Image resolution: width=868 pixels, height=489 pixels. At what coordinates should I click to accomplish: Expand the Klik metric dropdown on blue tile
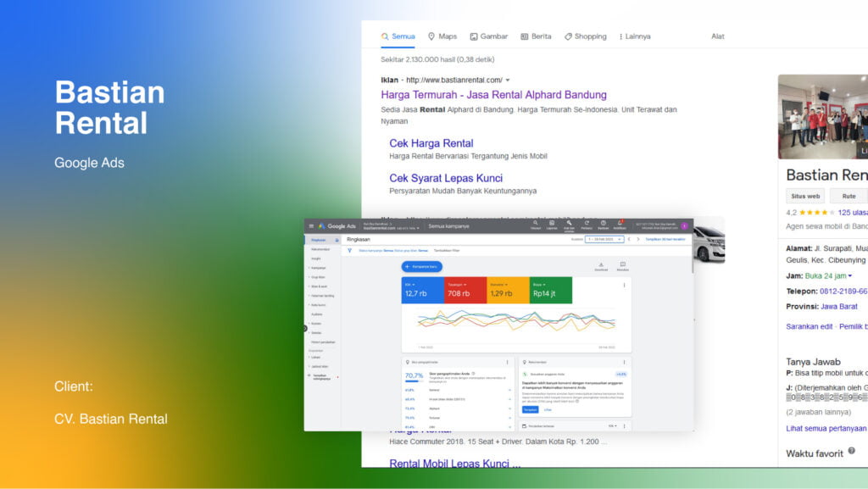(413, 284)
